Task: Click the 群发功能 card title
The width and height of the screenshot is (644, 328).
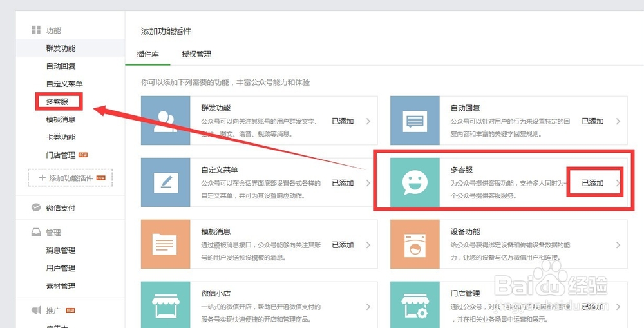Action: coord(216,108)
